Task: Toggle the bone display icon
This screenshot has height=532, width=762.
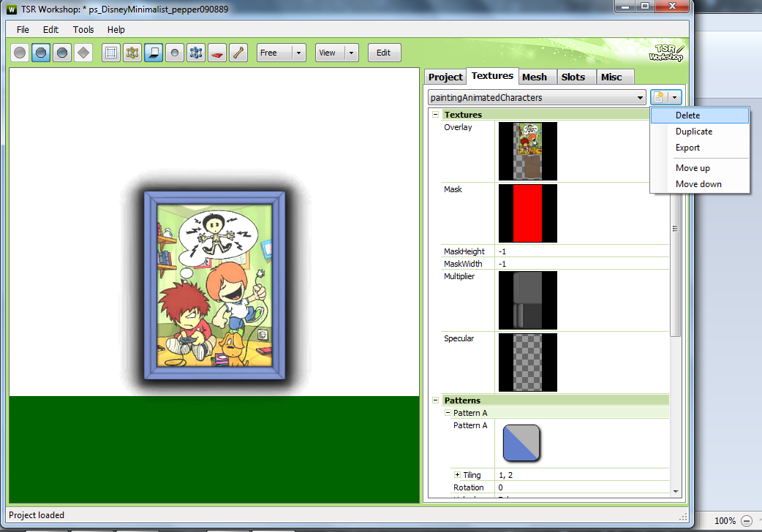Action: [238, 53]
